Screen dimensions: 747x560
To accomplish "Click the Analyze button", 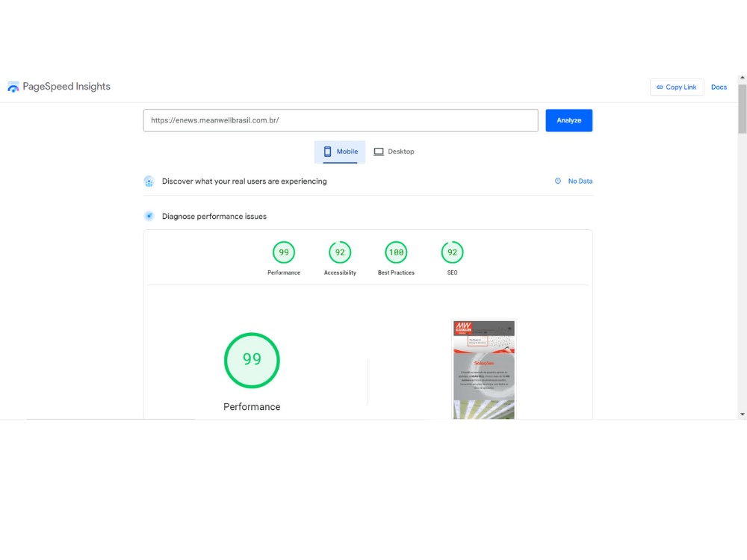I will [x=568, y=120].
